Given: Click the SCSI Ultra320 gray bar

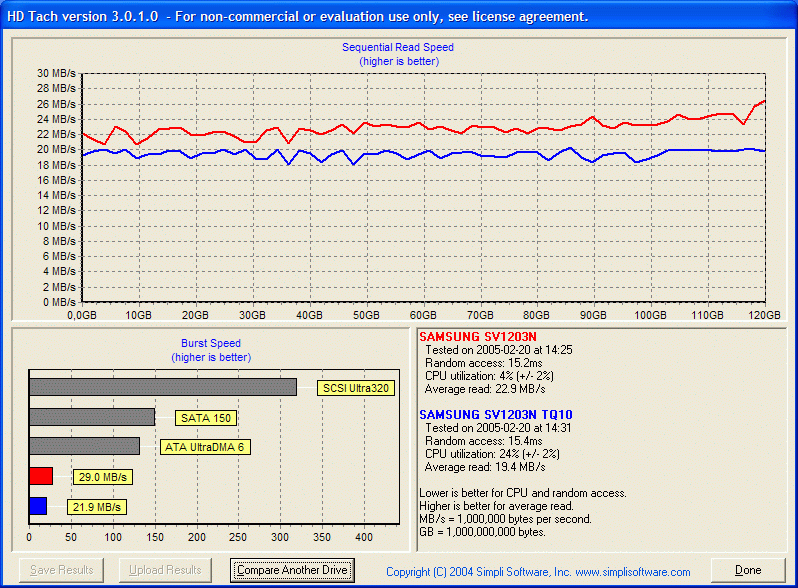Looking at the screenshot, I should [x=163, y=387].
